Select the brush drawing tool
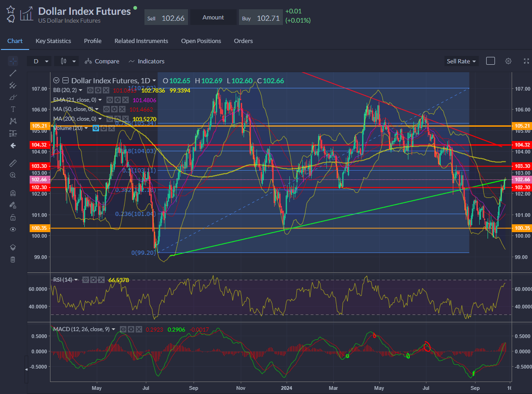532x394 pixels. tap(13, 98)
